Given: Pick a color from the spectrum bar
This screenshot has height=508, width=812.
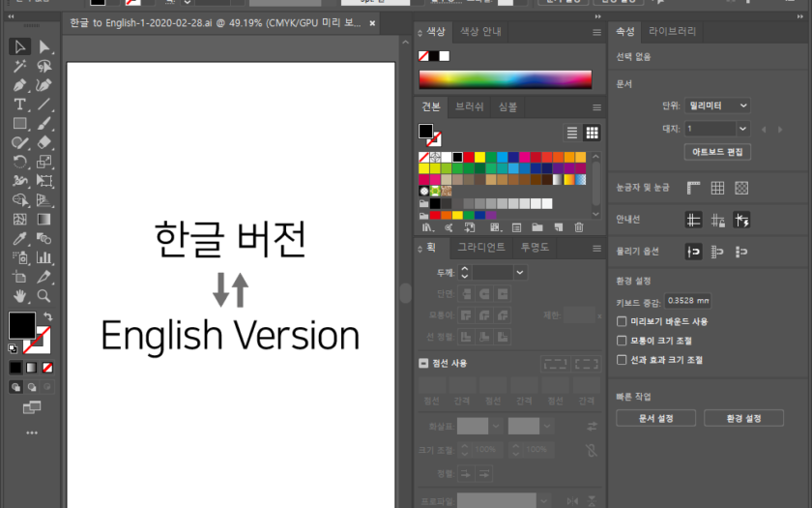Looking at the screenshot, I should coord(503,79).
